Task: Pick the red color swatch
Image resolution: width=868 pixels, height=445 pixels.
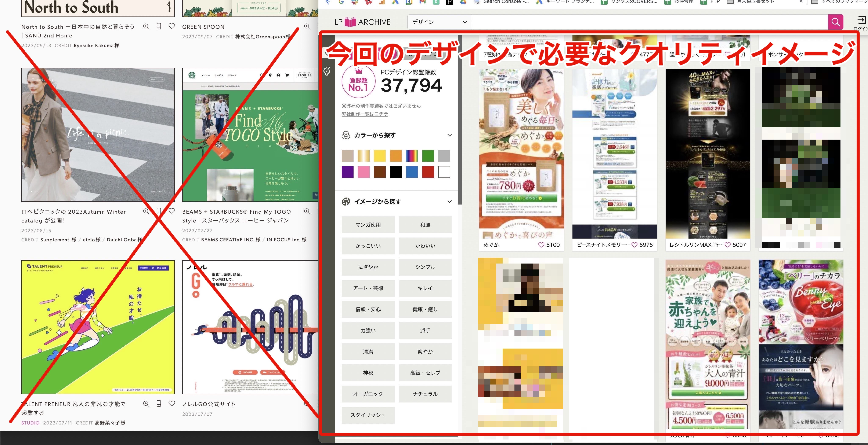Action: pos(428,172)
